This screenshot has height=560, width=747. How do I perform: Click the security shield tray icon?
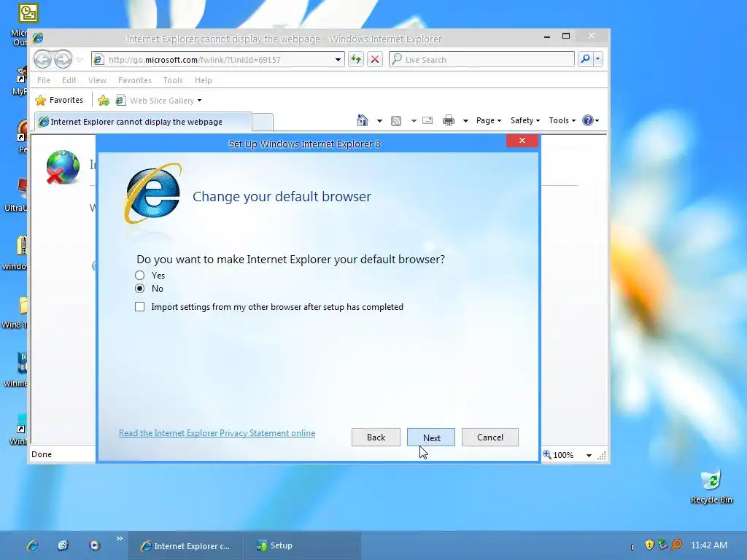[x=649, y=544]
